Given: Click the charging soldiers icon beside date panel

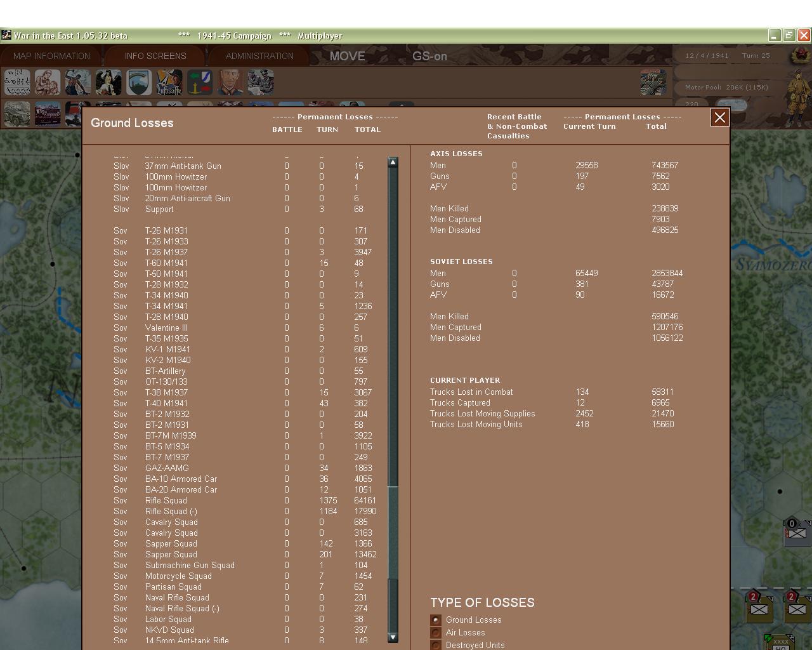Looking at the screenshot, I should [x=653, y=83].
